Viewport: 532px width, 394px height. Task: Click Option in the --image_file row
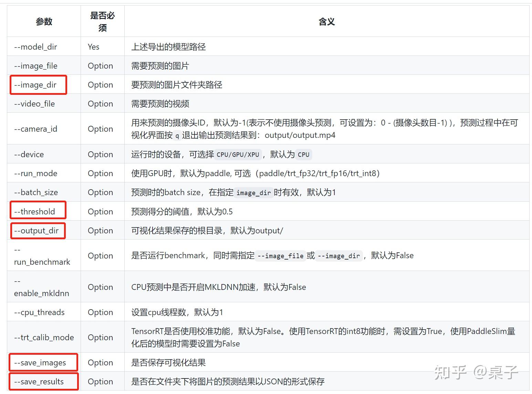click(100, 65)
